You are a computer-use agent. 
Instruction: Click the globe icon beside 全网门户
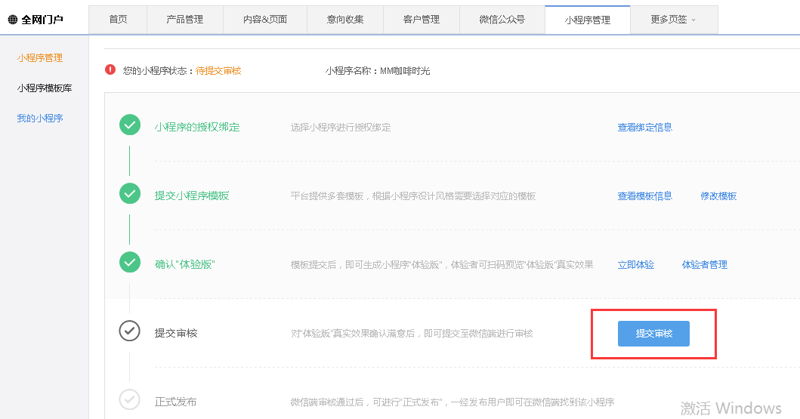(13, 20)
